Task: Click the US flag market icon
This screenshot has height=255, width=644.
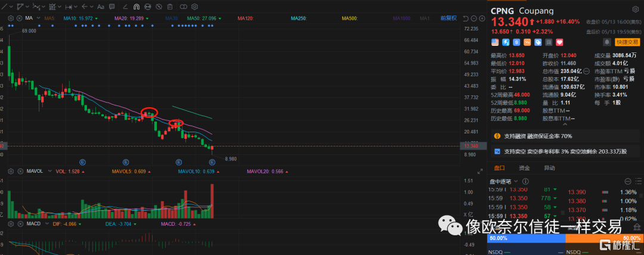Action: point(495,42)
